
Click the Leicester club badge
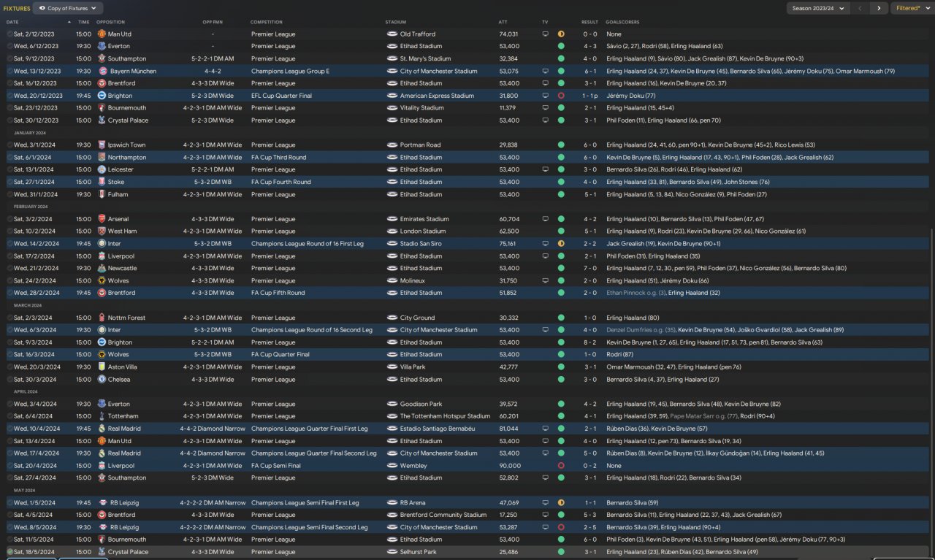102,169
